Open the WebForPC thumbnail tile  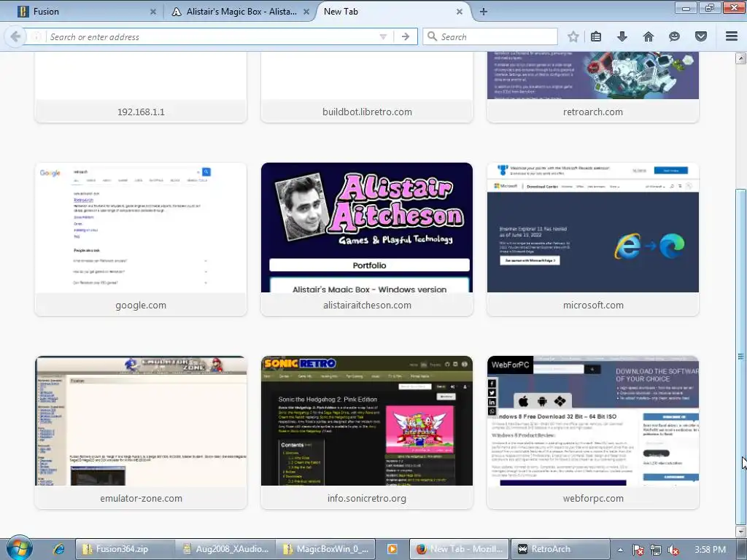592,421
